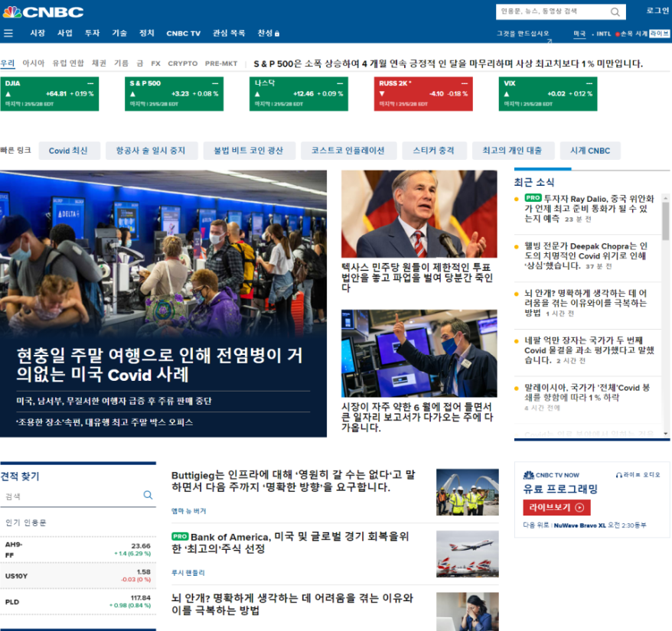Click the 최근 소식 scrollbar thumb
This screenshot has width=672, height=631.
click(x=666, y=220)
